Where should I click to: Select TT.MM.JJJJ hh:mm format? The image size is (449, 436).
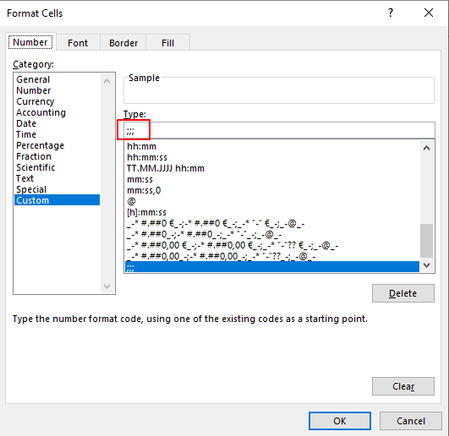pyautogui.click(x=272, y=168)
